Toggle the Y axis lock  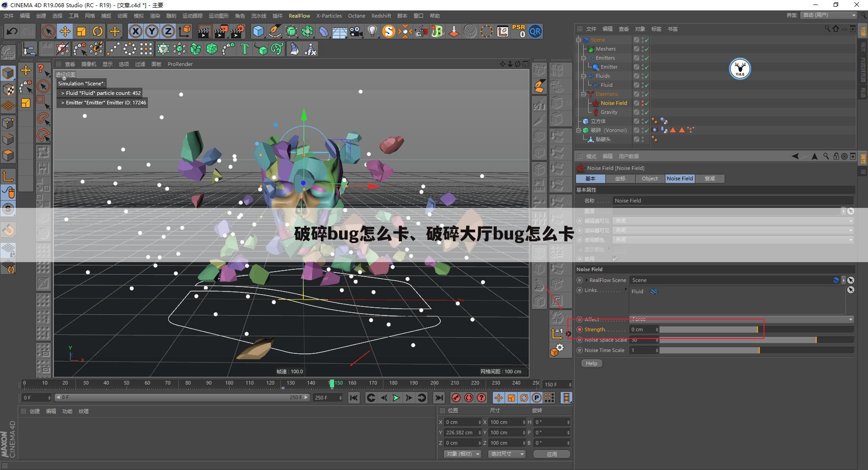151,31
